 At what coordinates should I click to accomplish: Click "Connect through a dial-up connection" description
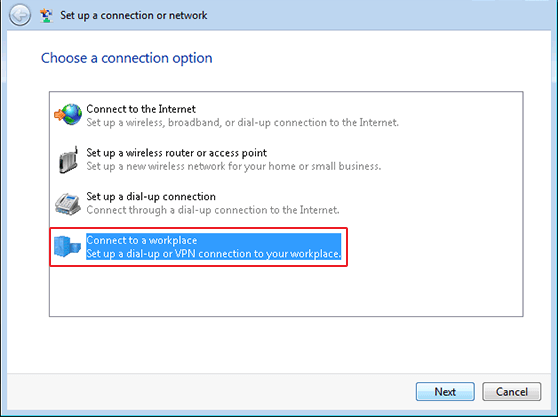pyautogui.click(x=213, y=210)
